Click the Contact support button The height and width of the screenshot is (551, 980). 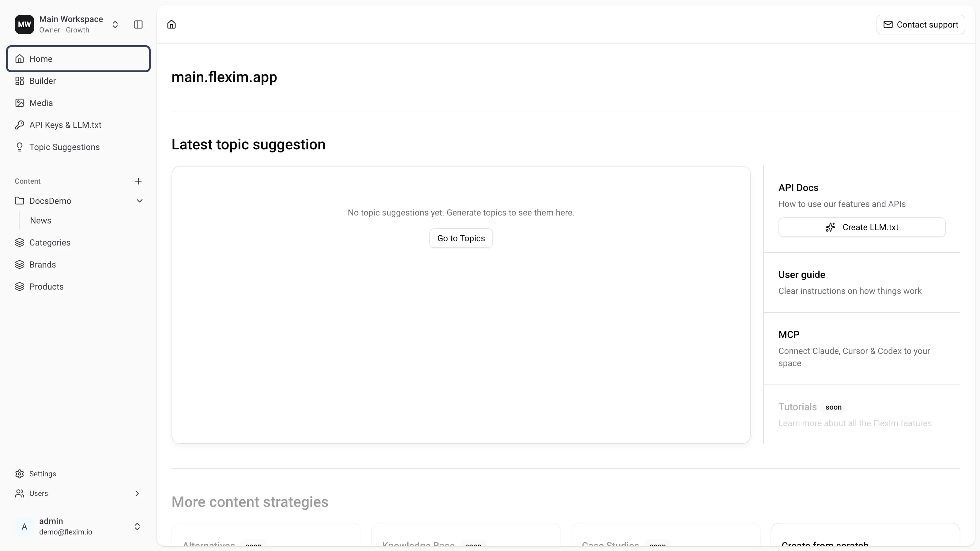(x=921, y=25)
